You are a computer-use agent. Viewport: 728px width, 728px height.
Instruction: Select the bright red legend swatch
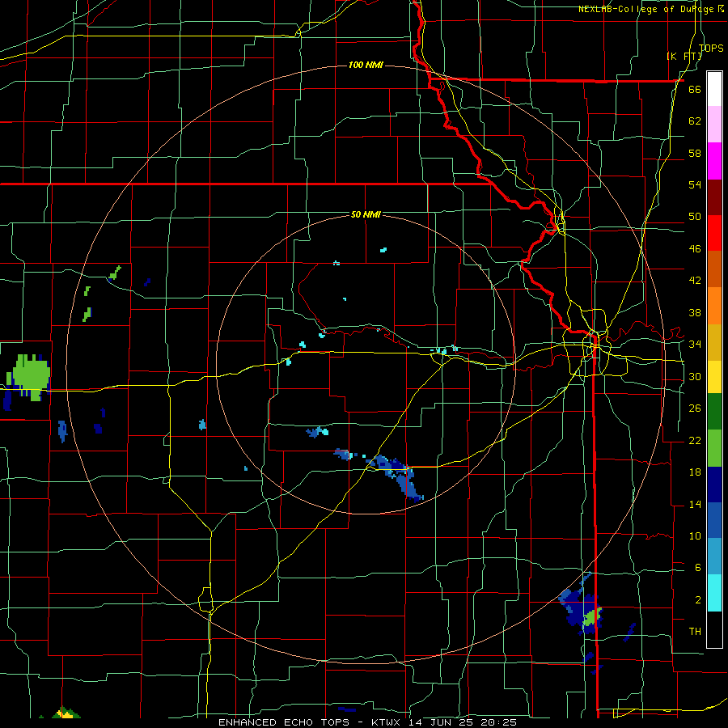pyautogui.click(x=714, y=233)
